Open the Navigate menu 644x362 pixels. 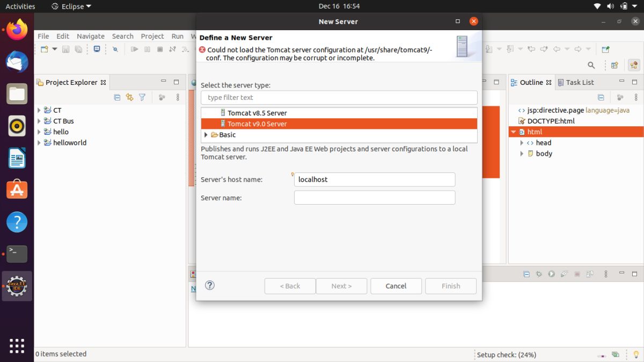coord(91,36)
